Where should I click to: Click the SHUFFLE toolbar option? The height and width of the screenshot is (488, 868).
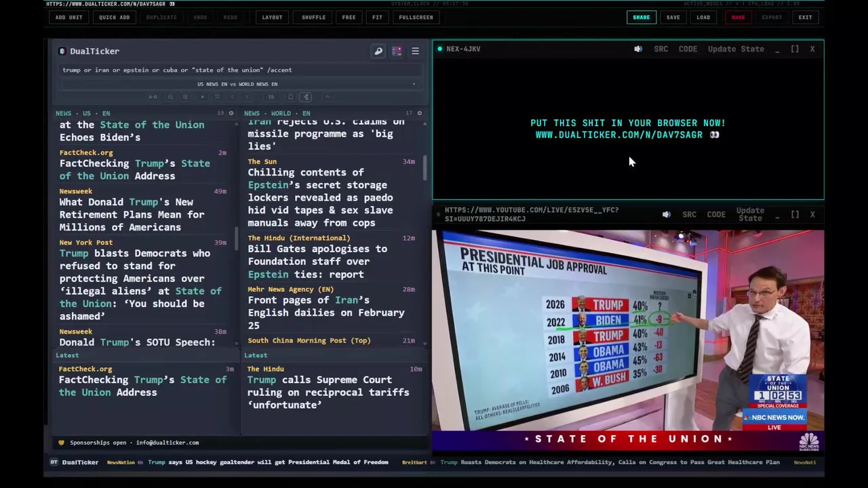coord(313,18)
